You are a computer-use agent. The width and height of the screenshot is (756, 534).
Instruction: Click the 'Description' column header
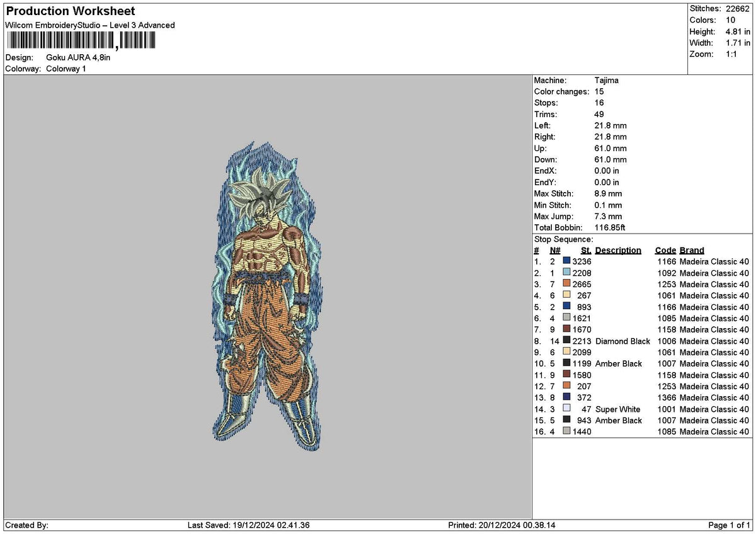click(618, 250)
